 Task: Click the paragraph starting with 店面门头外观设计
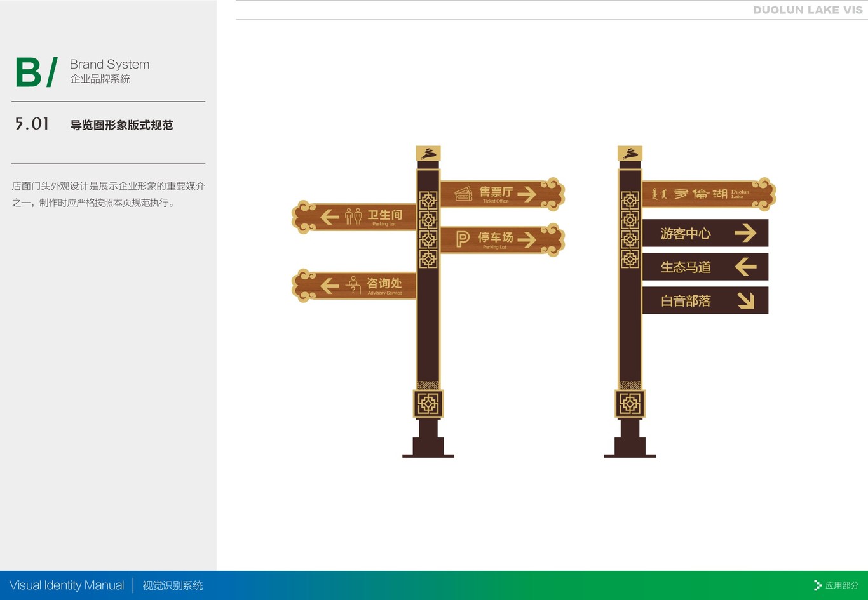click(108, 194)
